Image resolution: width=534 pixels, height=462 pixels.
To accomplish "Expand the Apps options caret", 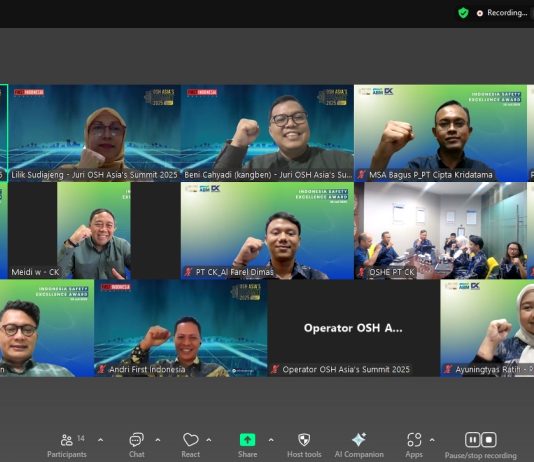I will coord(432,440).
